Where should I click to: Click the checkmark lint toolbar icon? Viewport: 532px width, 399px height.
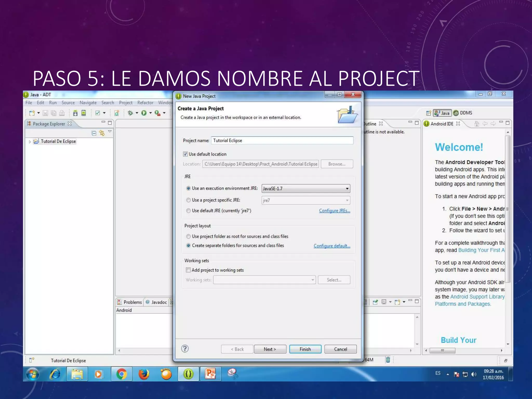click(98, 113)
